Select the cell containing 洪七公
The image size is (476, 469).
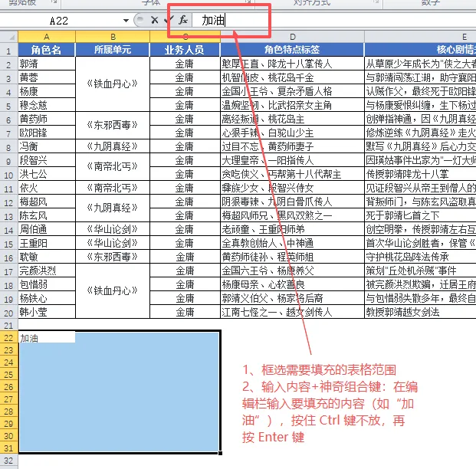[x=47, y=174]
